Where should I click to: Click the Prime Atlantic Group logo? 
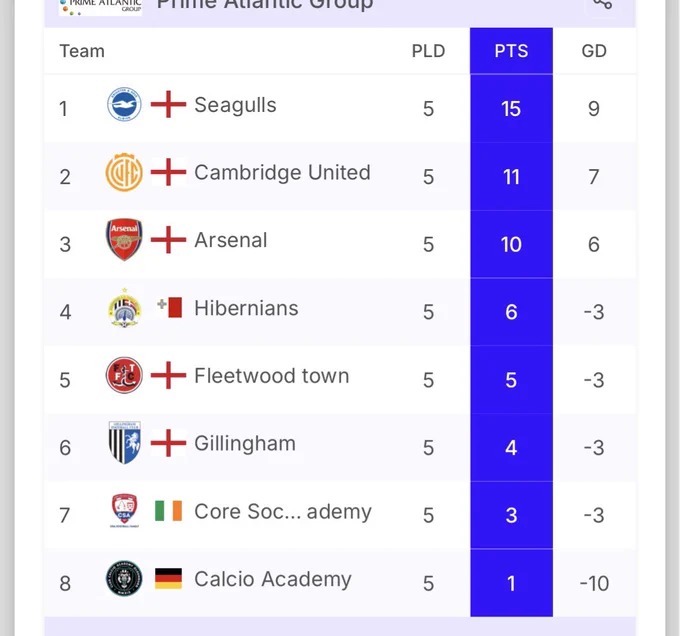101,7
